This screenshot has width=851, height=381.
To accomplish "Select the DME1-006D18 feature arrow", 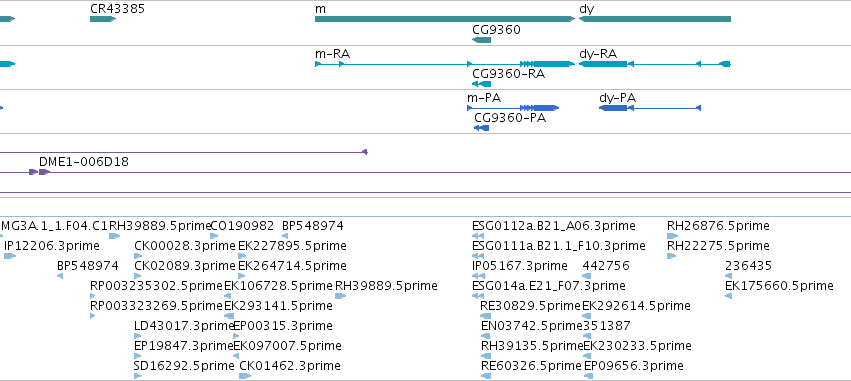I will (x=40, y=172).
